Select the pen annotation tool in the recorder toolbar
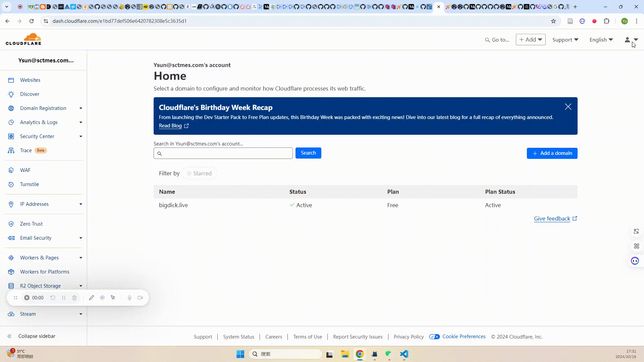This screenshot has height=362, width=644. 91,298
